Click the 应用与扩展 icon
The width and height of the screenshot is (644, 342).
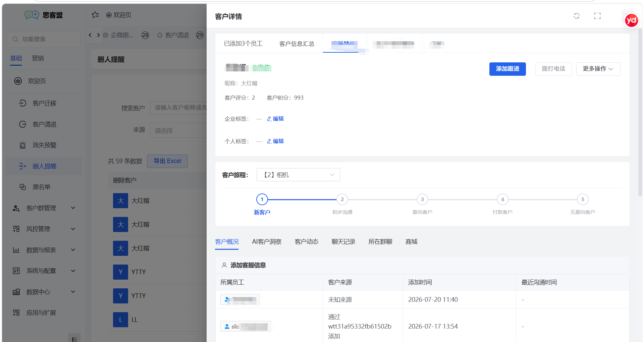coord(16,312)
